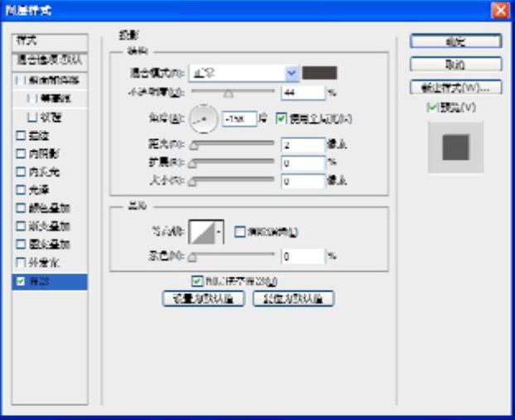Enable the Stroke (描边) effect checkbox
Screen dimensions: 515x420
point(21,135)
